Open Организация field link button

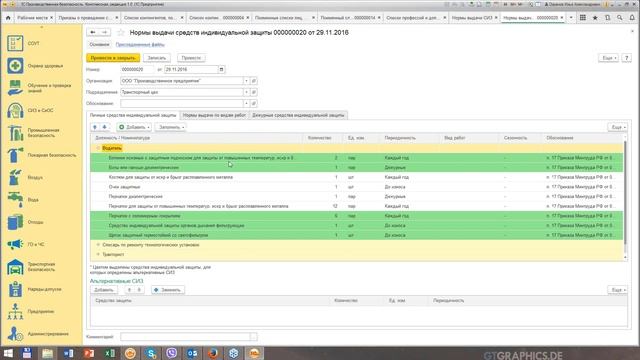(x=253, y=81)
